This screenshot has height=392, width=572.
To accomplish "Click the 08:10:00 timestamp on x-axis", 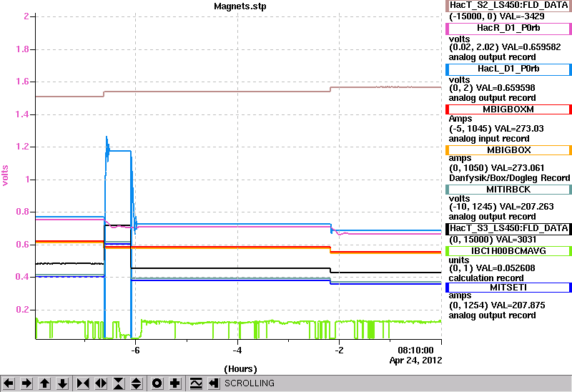I will tap(415, 351).
